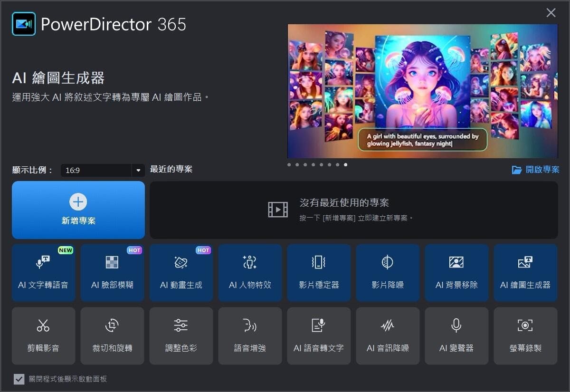Click the AI 繪圖生成器 heading text
The image size is (570, 392).
pos(58,78)
